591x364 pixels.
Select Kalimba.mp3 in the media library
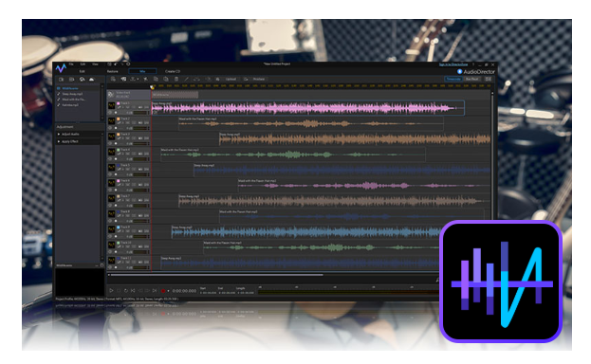point(70,105)
